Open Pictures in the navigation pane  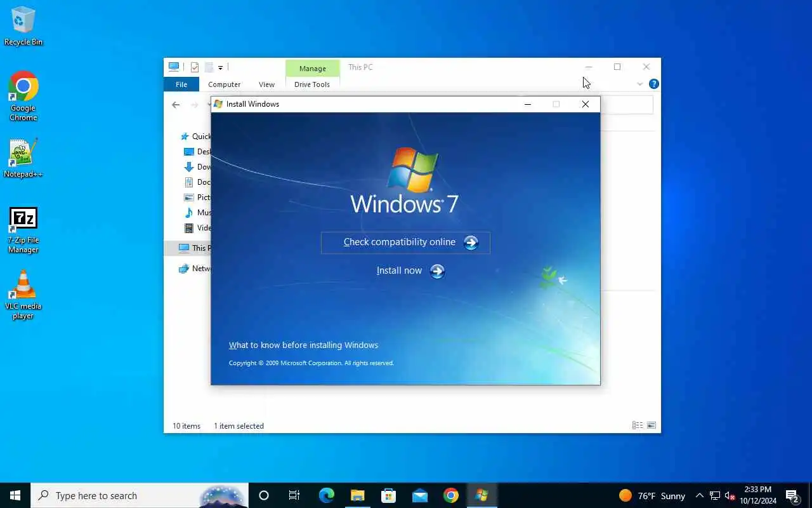click(x=197, y=197)
